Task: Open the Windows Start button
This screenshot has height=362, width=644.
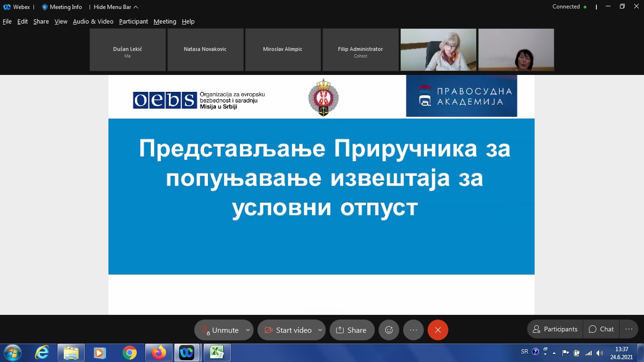Action: pos(12,353)
